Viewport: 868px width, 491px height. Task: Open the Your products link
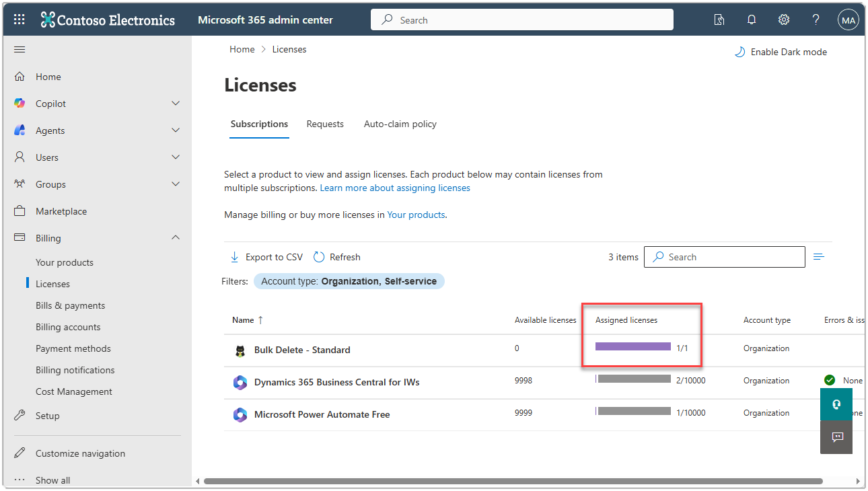click(x=416, y=214)
